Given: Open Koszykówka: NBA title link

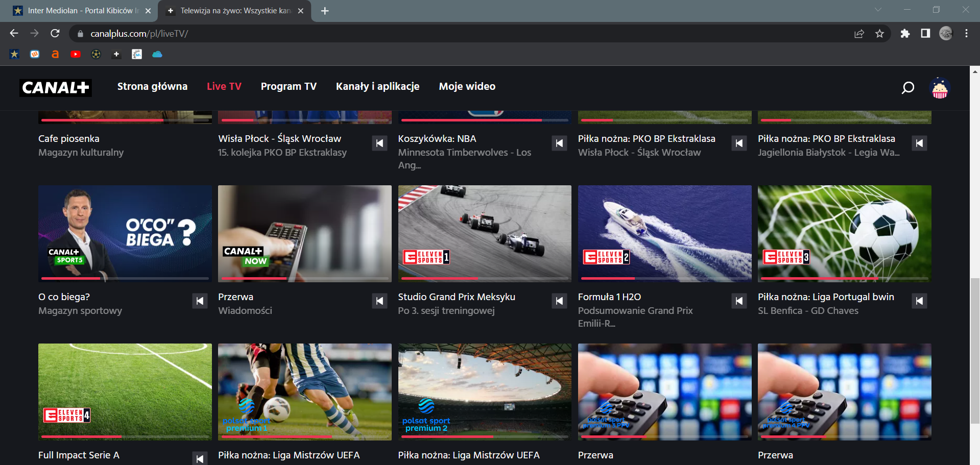Looking at the screenshot, I should tap(437, 138).
